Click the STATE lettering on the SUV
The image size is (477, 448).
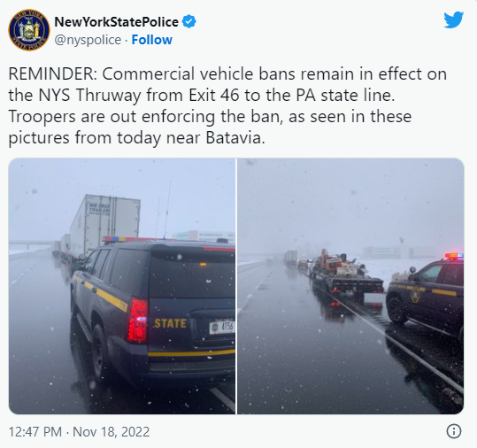pyautogui.click(x=170, y=323)
